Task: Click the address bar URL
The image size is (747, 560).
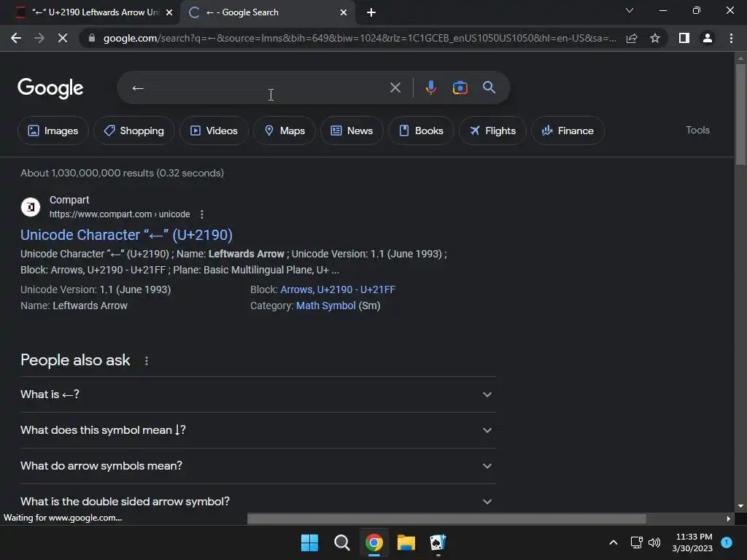Action: pos(359,38)
